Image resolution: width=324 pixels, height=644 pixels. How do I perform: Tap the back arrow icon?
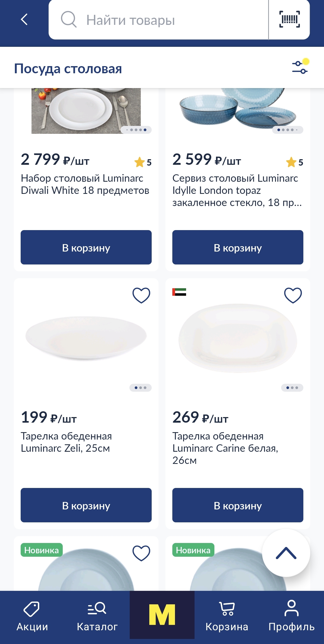24,20
